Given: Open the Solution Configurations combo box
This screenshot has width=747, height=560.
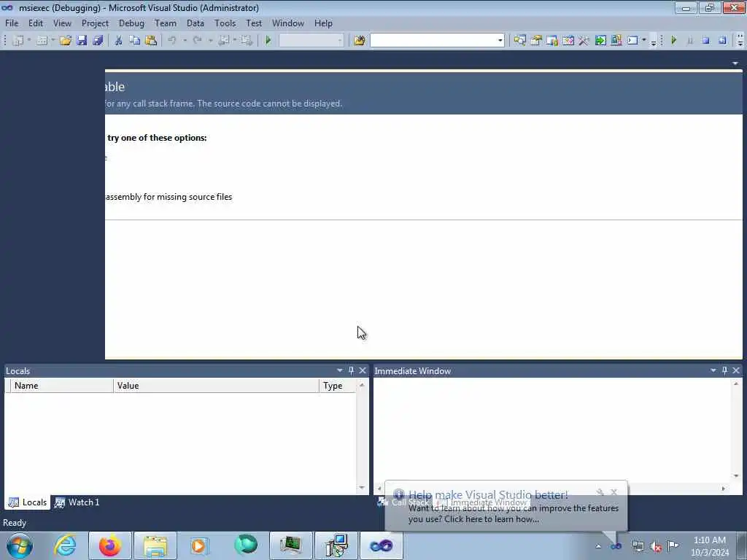Looking at the screenshot, I should tap(311, 41).
